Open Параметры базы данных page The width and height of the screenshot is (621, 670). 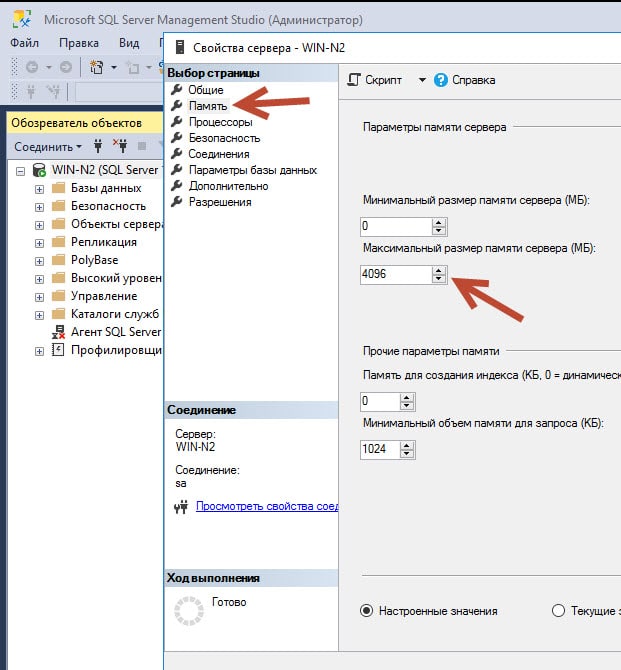(253, 170)
